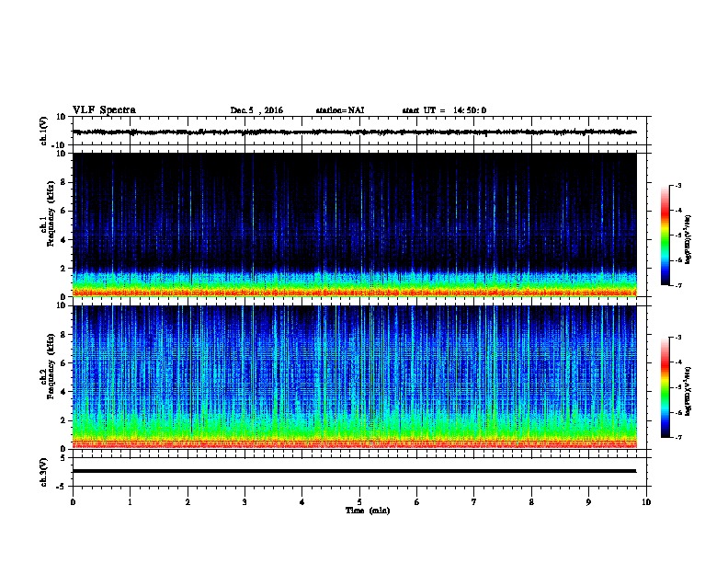Viewport: 728px width, 563px height.
Task: Click the "-7" label on ch.1 color bar
Action: tap(677, 285)
